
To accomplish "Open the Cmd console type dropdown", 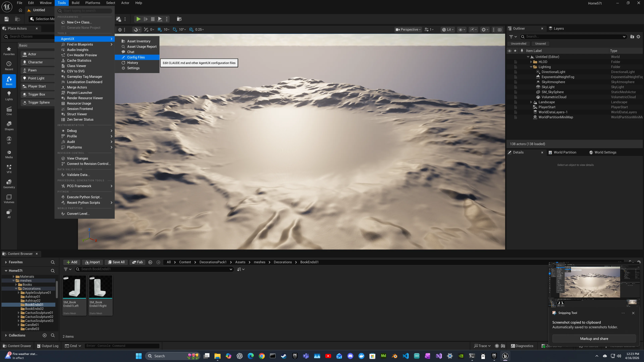I will 73,346.
